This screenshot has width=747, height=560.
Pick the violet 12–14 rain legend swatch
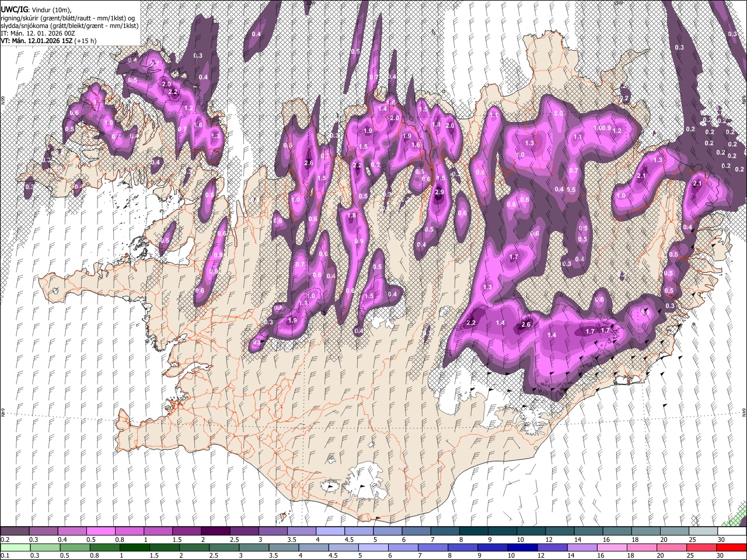[552, 548]
